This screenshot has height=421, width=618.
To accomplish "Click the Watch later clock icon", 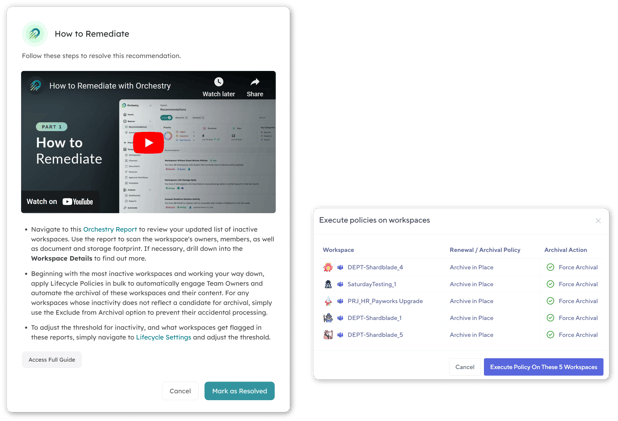I will (x=217, y=82).
